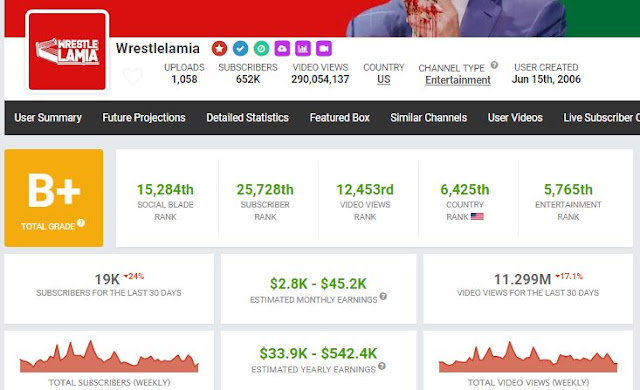Click the Wrestlelamia channel logo thumbnail
640x390 pixels.
(x=67, y=51)
